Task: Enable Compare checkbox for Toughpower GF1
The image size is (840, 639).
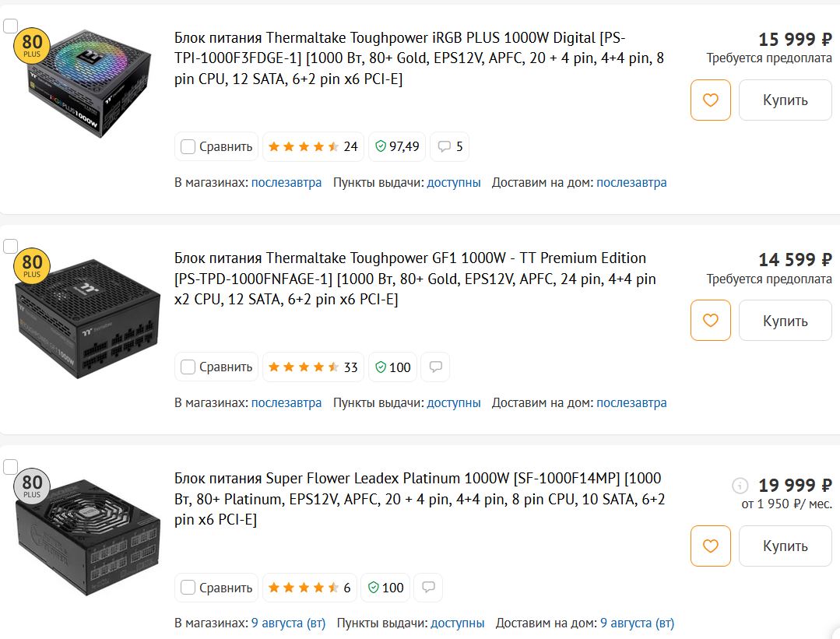Action: click(x=188, y=367)
